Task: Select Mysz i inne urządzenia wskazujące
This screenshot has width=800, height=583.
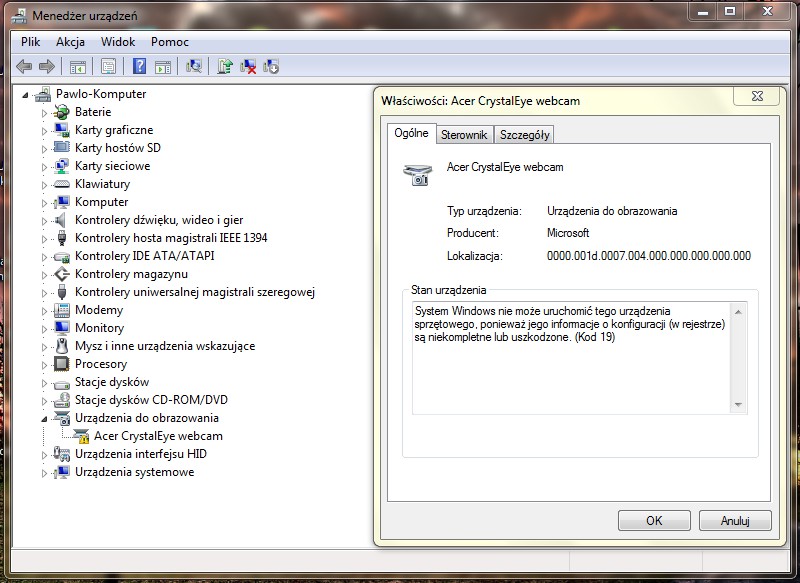Action: (165, 346)
